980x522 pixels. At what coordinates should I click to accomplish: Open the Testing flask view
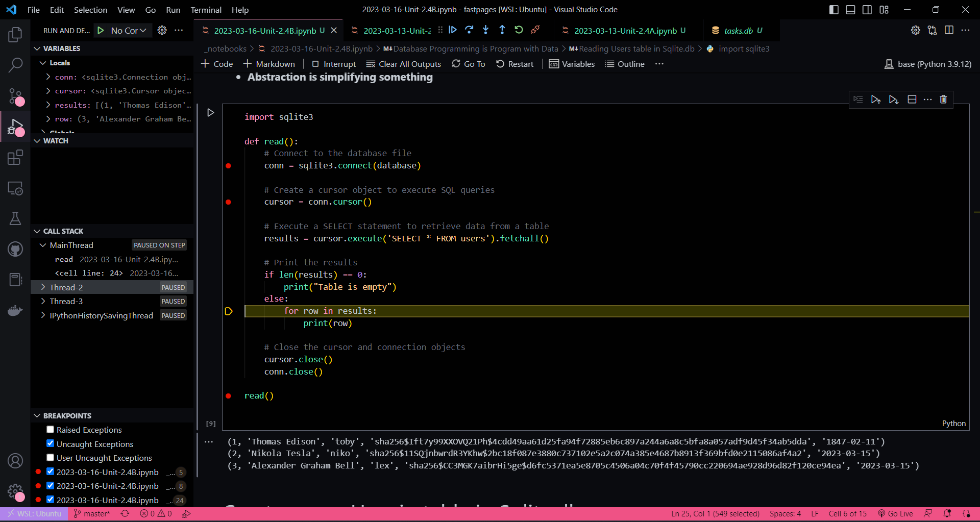coord(15,218)
